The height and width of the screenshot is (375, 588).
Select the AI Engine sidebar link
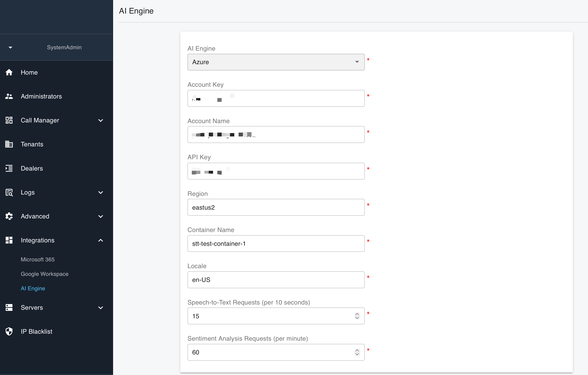pos(33,288)
